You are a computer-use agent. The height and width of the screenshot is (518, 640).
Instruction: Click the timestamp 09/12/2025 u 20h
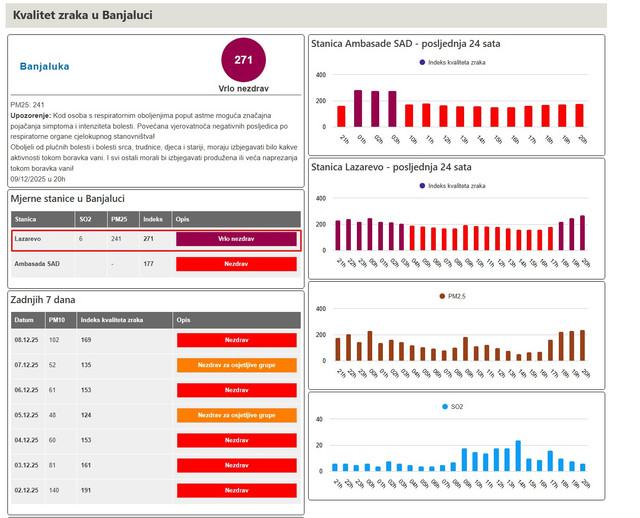pos(38,179)
